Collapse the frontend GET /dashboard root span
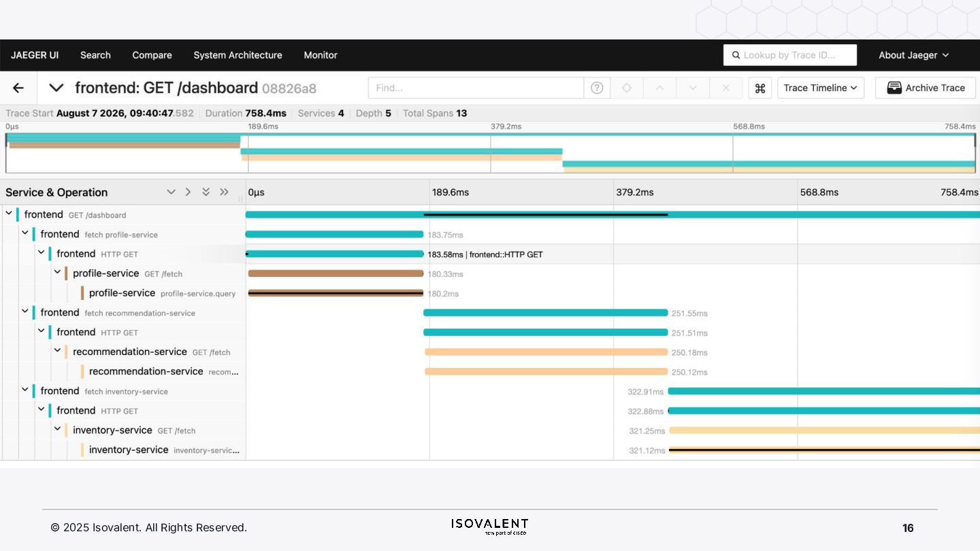 9,214
